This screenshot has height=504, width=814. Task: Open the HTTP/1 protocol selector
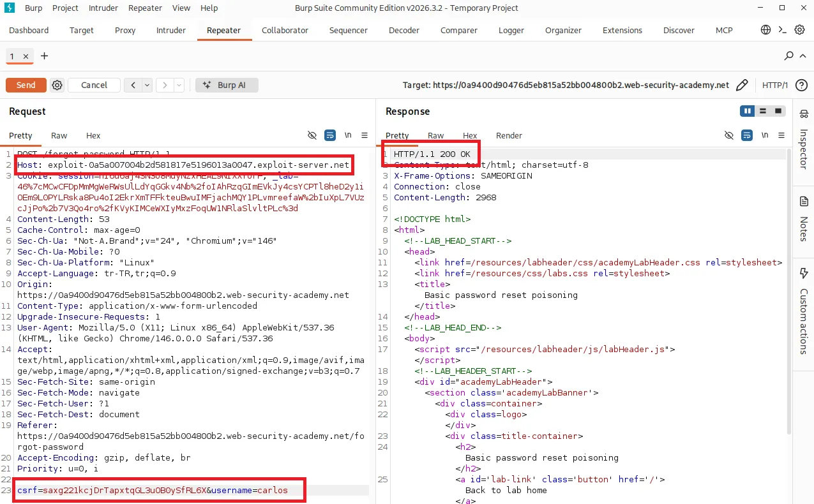pyautogui.click(x=775, y=85)
